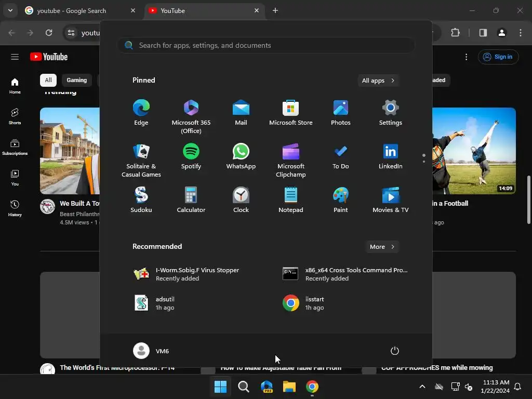Launch Sudoku game

coord(141,200)
